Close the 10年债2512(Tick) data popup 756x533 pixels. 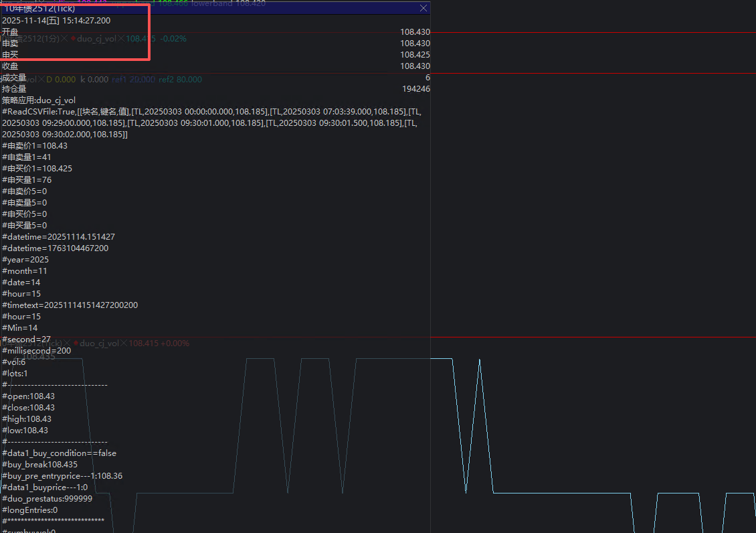[x=423, y=9]
